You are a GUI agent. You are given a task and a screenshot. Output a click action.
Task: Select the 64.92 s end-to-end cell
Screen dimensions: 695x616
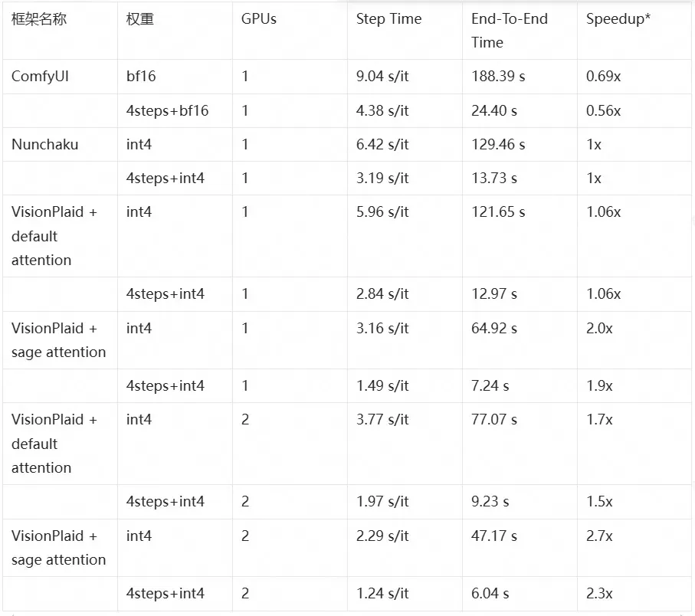click(x=494, y=328)
